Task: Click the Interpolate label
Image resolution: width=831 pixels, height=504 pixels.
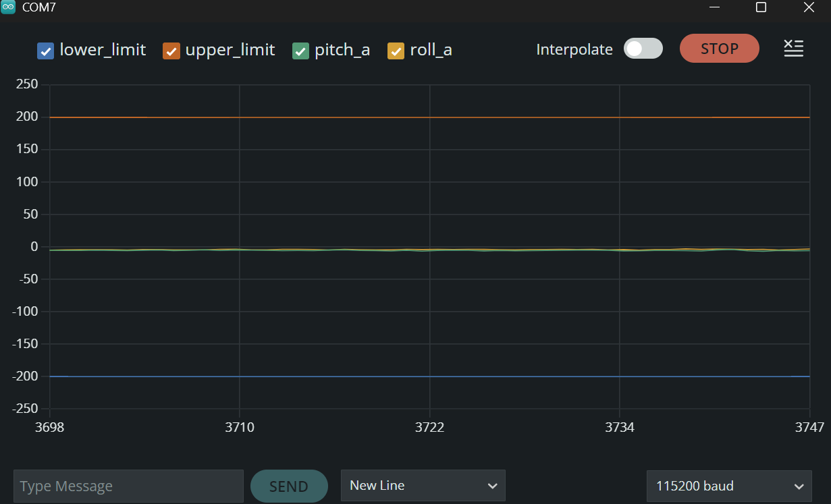Action: click(x=574, y=49)
